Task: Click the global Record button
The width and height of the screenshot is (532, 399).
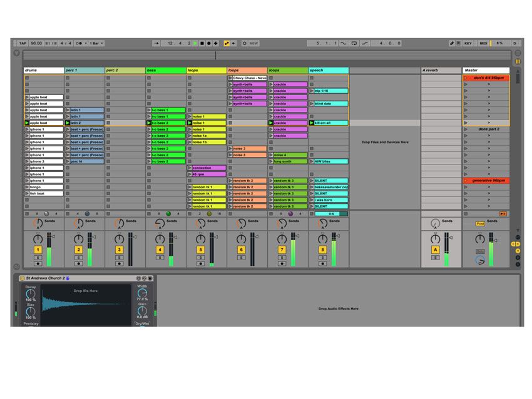Action: coord(209,43)
